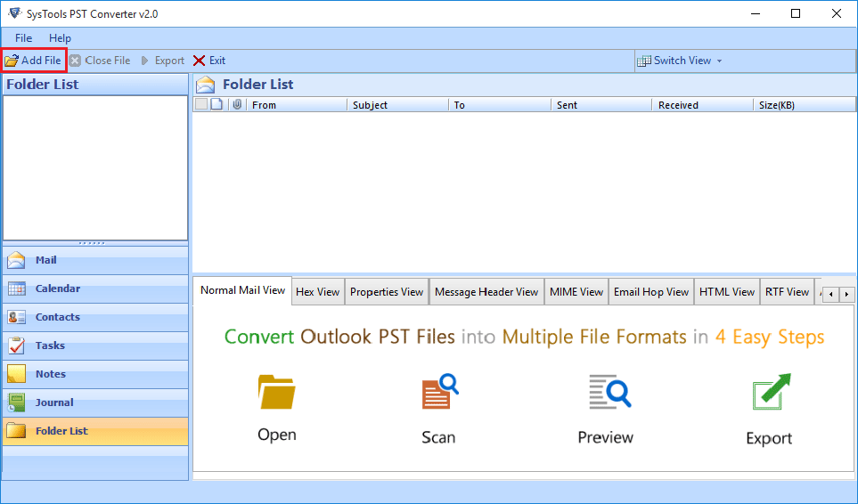Screen dimensions: 858x504
Task: Minimize the PST Converter window
Action: point(756,13)
